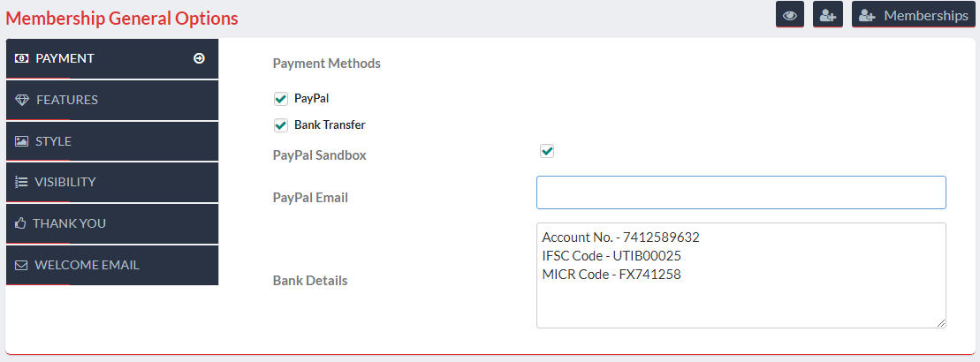The image size is (980, 362).
Task: Click the eye preview icon button
Action: pos(789,15)
